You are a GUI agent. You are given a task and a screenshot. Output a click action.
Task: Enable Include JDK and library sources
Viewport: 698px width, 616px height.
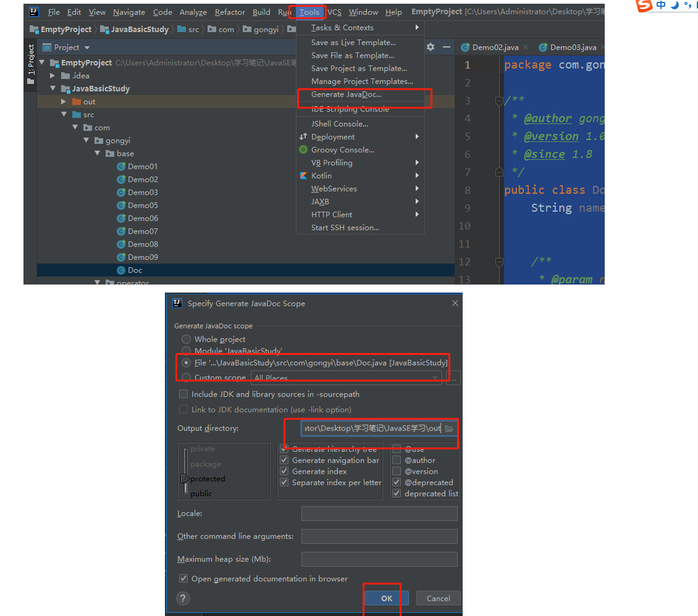(183, 394)
